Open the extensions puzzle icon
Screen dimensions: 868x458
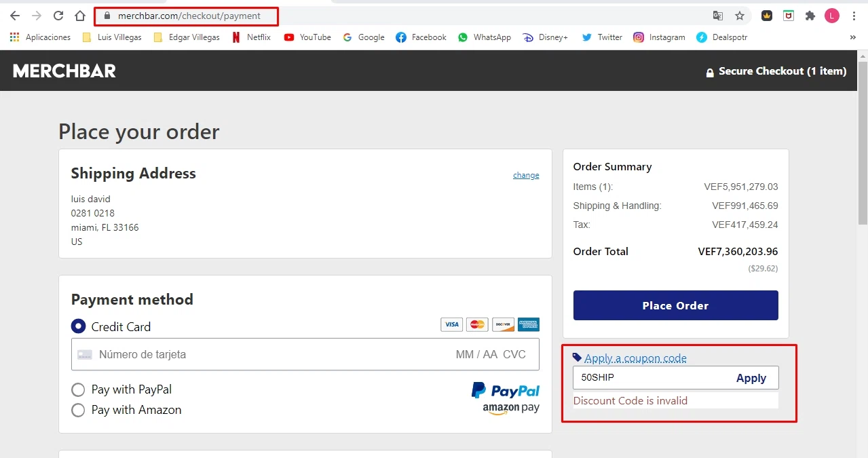pos(810,16)
